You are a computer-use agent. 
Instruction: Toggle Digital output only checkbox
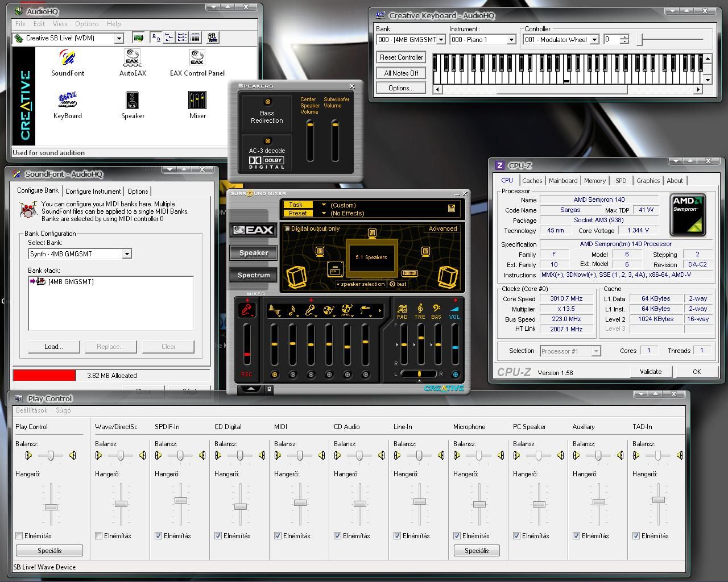[287, 229]
